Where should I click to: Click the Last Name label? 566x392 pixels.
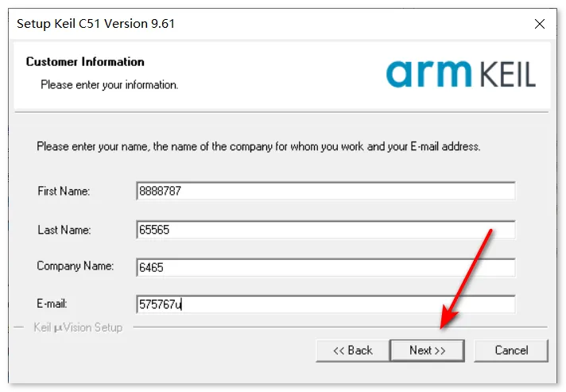[64, 230]
